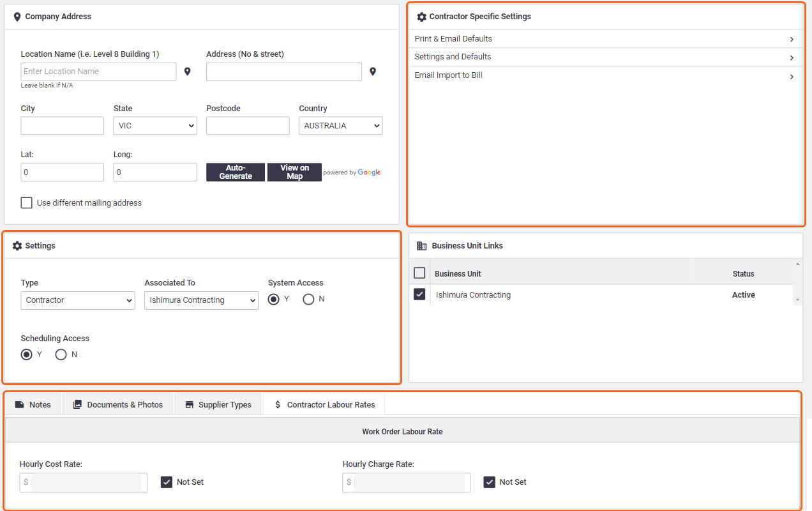Untick the Ishimura Contracting business unit checkbox
812x511 pixels.
click(x=419, y=294)
